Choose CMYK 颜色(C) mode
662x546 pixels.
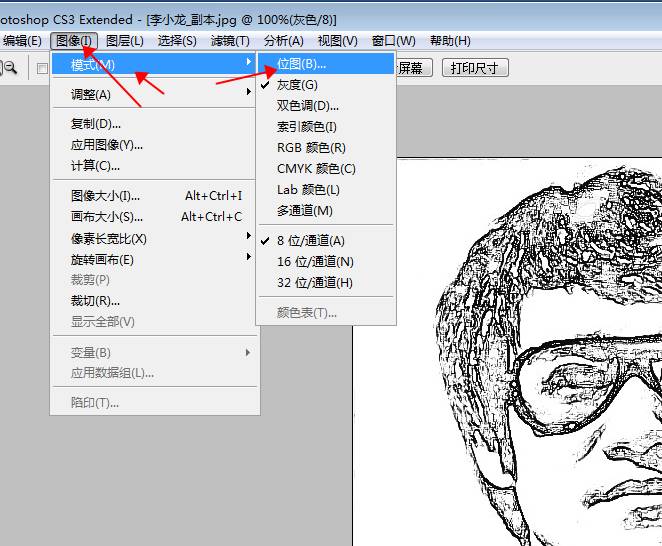(316, 169)
